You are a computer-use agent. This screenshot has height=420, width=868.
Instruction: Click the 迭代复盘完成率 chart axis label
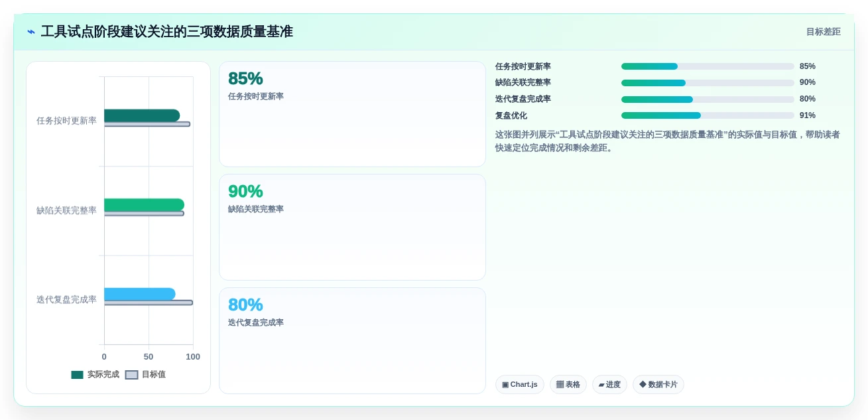66,300
